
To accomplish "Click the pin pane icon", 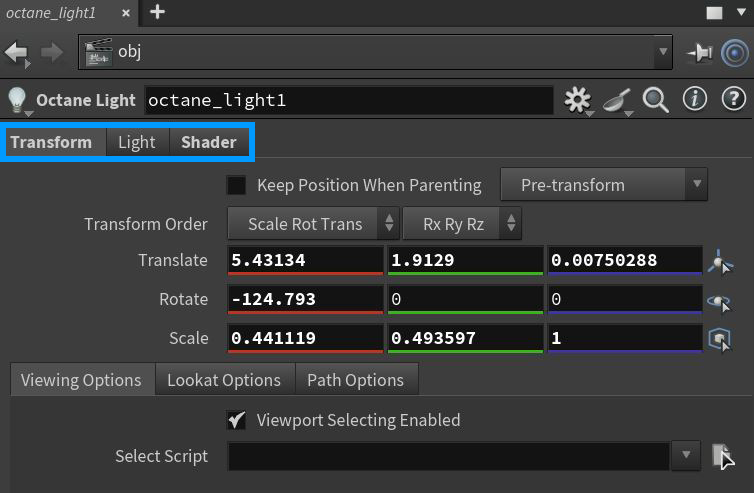I will [x=699, y=53].
